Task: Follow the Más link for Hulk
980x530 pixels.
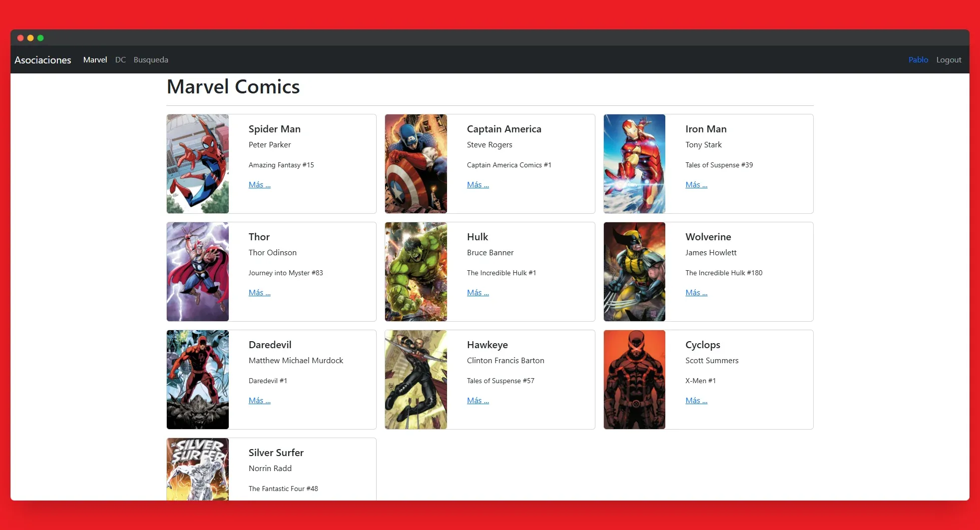Action: (478, 293)
